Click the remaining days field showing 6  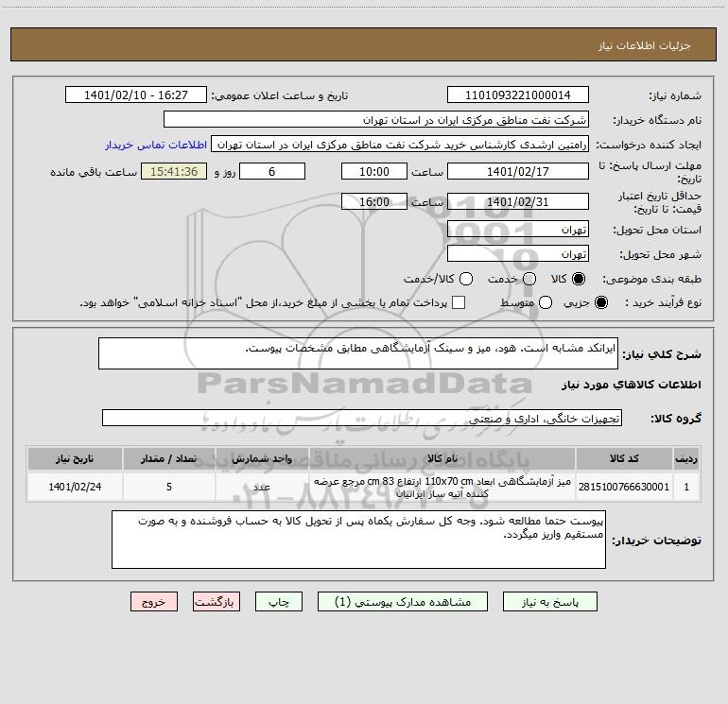[272, 171]
